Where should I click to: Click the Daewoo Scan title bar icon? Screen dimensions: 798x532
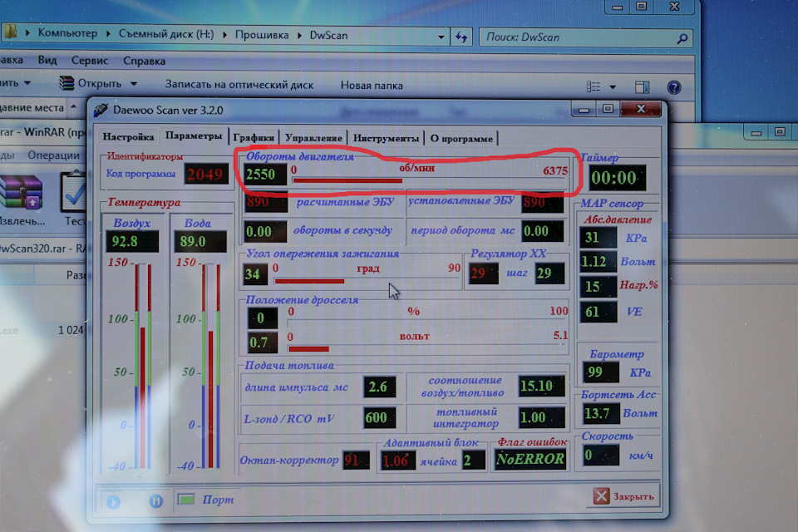[101, 110]
